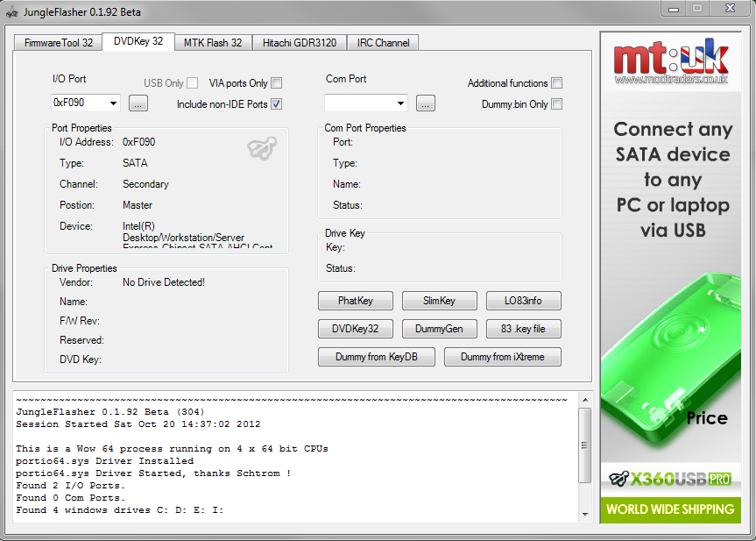The height and width of the screenshot is (541, 756).
Task: Click the 'Master' position value
Action: coord(138,205)
